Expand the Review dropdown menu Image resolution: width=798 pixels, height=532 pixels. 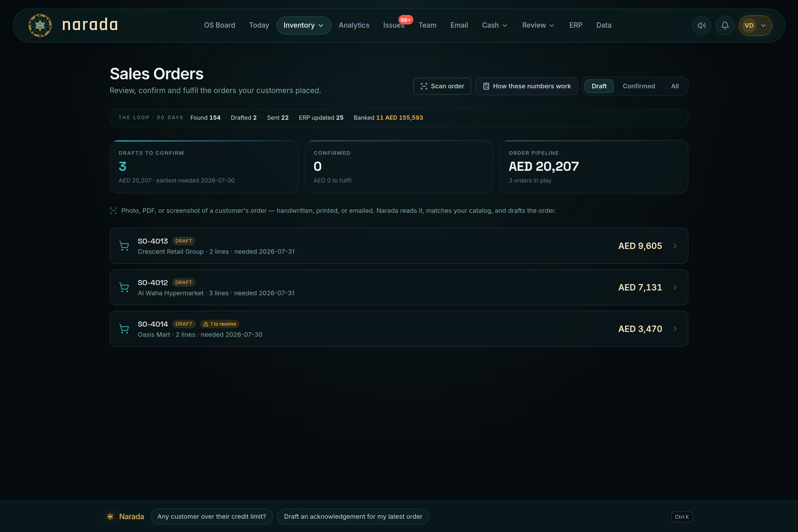(x=538, y=26)
